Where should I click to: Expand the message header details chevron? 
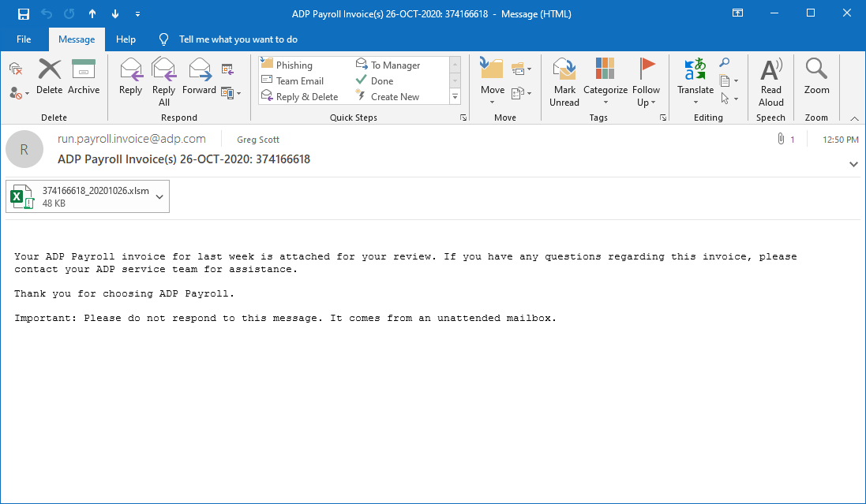tap(853, 164)
